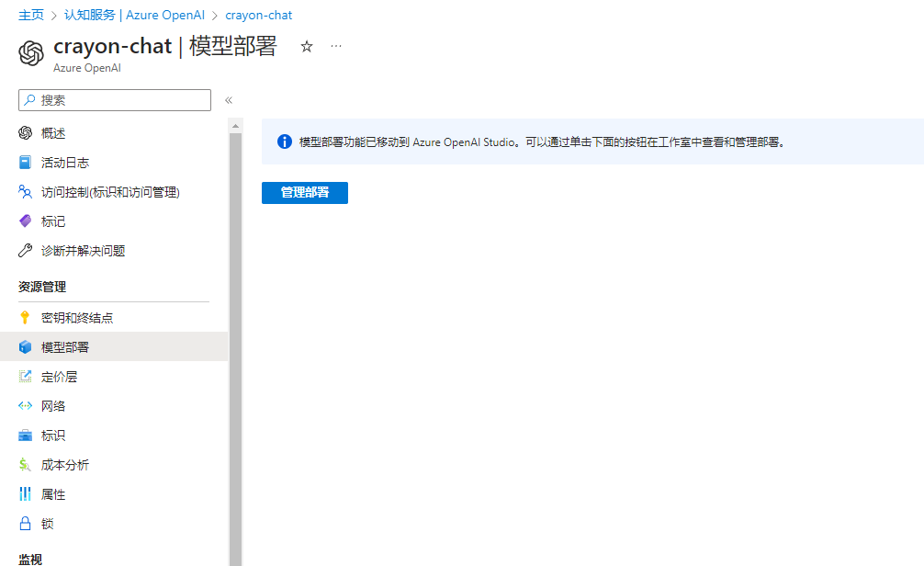This screenshot has height=566, width=924.
Task: Open the 锁 menu item
Action: (114, 524)
